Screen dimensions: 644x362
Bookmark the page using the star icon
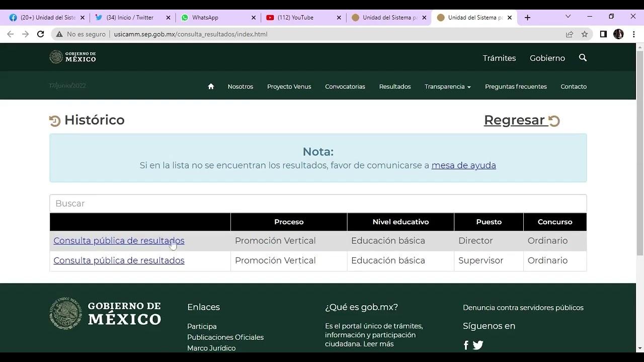[x=584, y=34]
